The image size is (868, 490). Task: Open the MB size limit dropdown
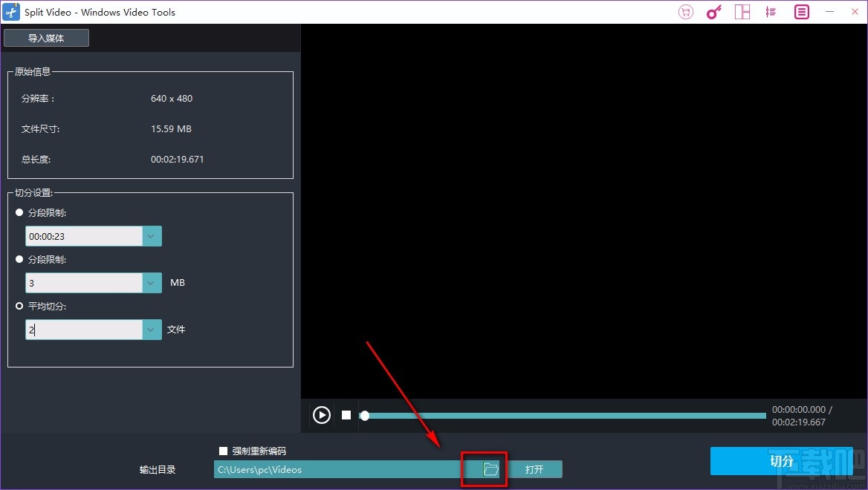pyautogui.click(x=151, y=282)
